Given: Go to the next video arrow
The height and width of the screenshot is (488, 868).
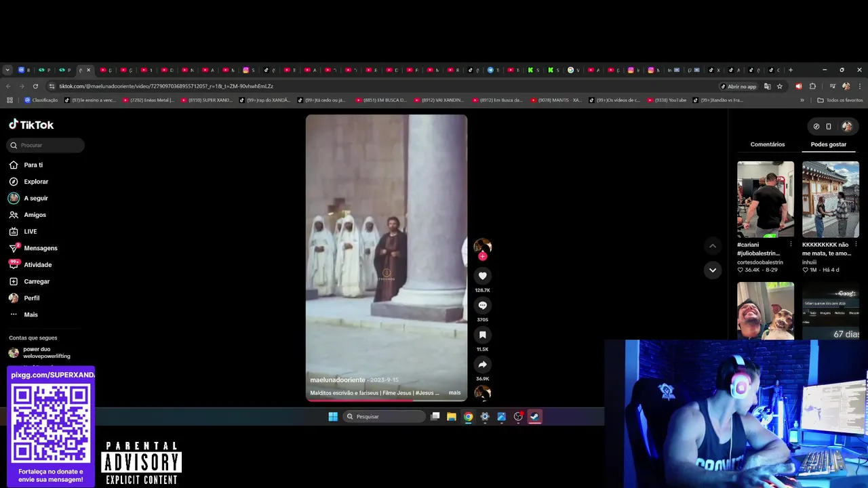Looking at the screenshot, I should coord(712,270).
